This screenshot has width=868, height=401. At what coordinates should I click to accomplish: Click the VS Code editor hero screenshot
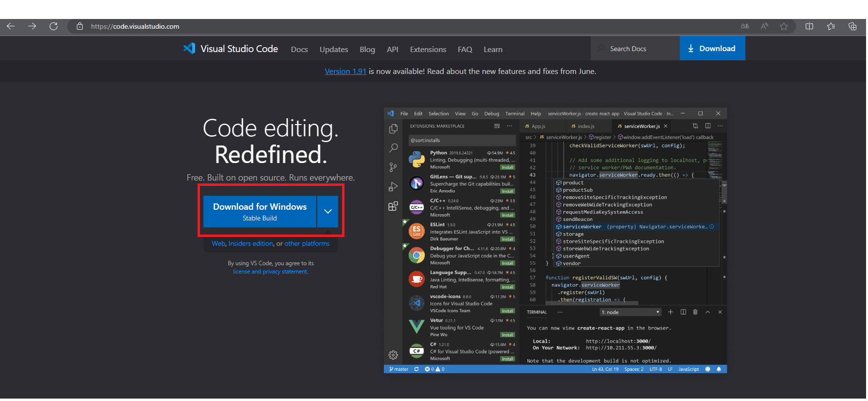pos(555,240)
